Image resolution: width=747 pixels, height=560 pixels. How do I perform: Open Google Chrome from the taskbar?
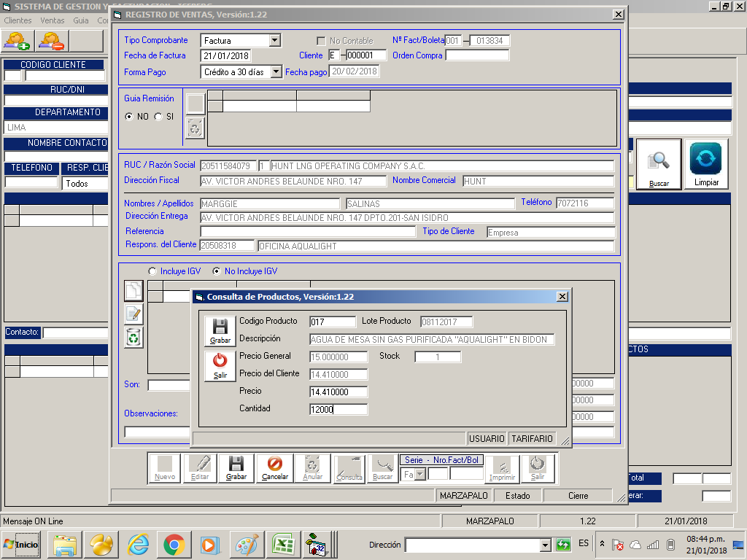tap(174, 544)
